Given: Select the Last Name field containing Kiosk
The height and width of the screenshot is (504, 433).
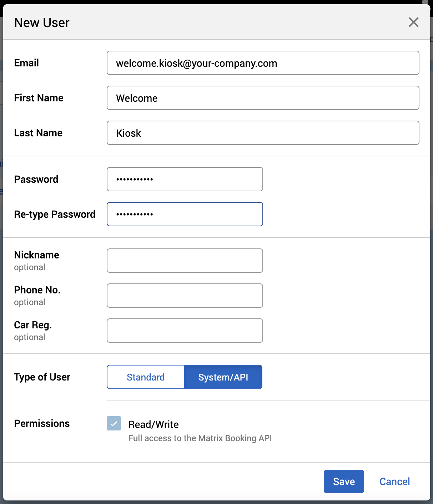Looking at the screenshot, I should [263, 133].
